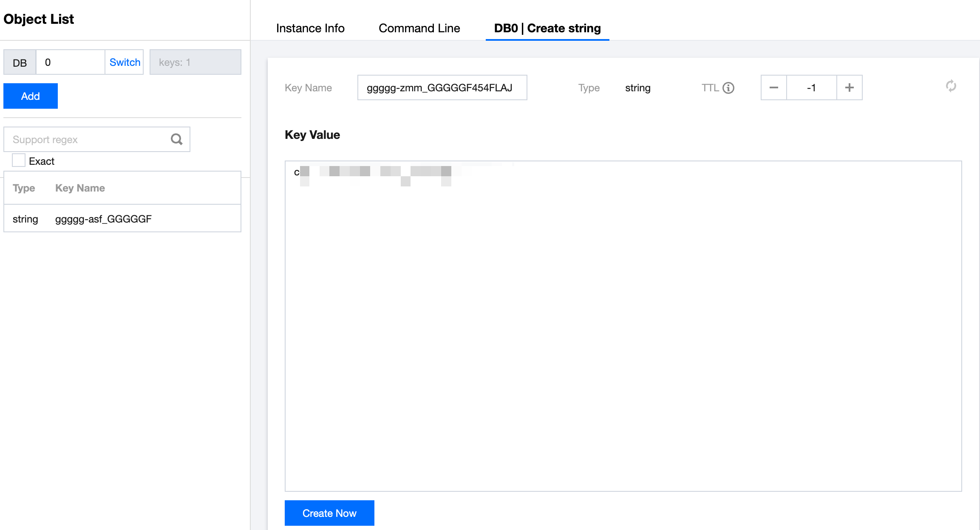Decrease TTL with the minus button
980x530 pixels.
click(x=773, y=88)
